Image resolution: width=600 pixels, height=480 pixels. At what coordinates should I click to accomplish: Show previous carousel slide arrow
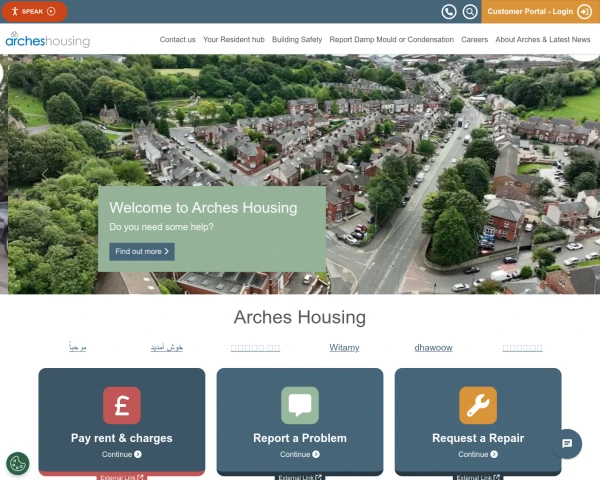(x=44, y=175)
